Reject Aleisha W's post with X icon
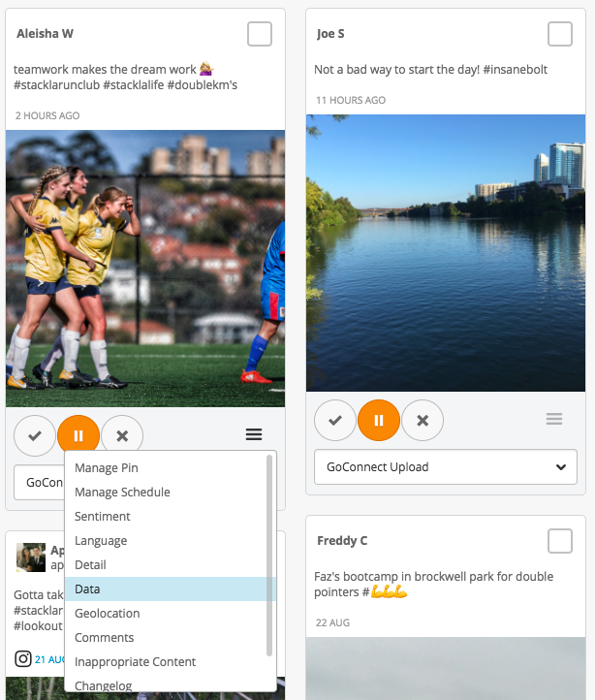 point(122,435)
